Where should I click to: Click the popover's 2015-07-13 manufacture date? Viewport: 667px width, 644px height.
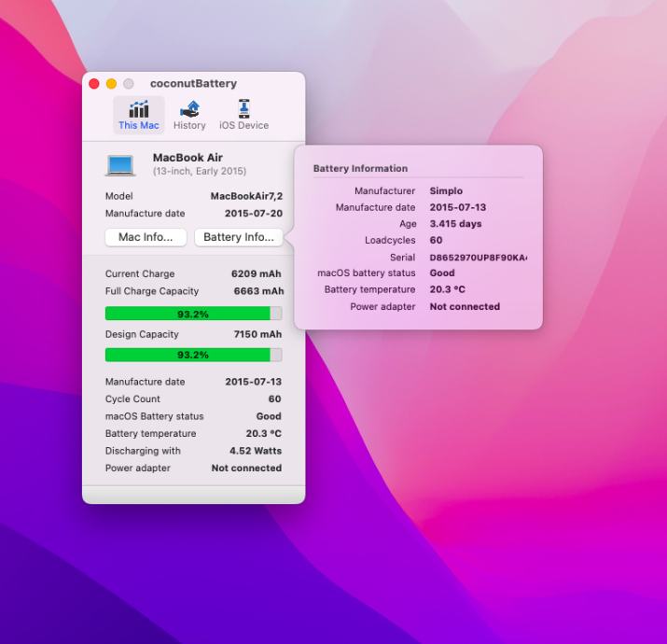(458, 207)
